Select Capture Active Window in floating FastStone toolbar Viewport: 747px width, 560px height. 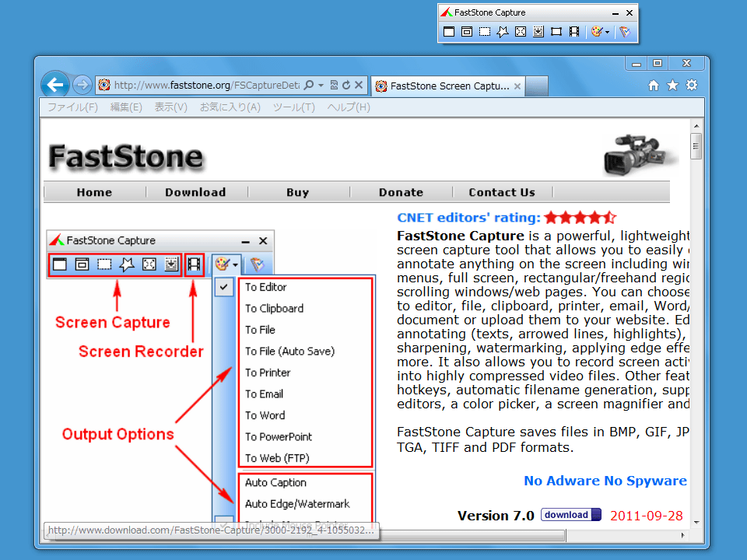pos(449,32)
